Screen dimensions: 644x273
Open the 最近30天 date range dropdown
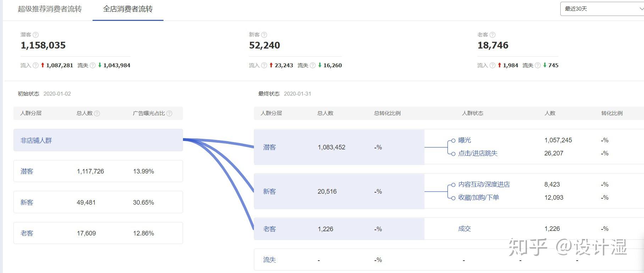[x=602, y=9]
